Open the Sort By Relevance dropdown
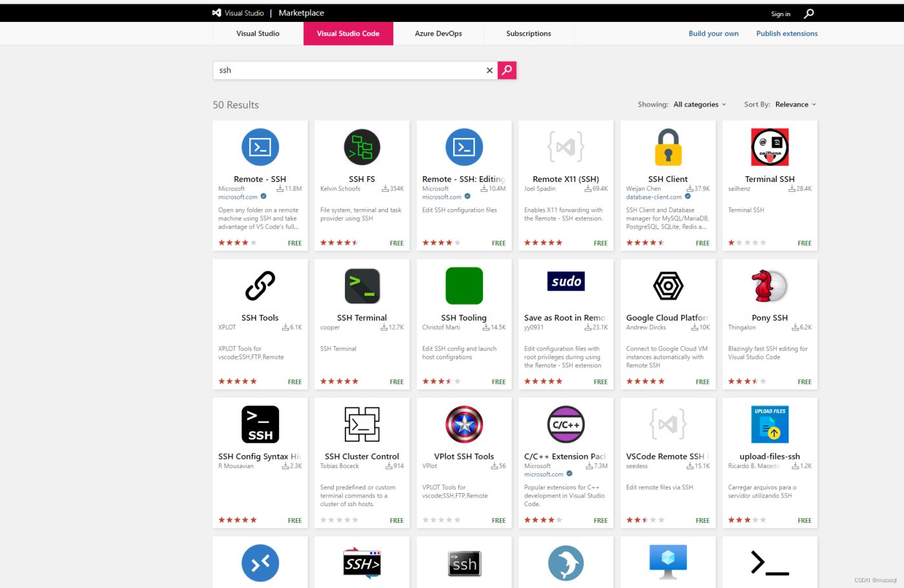 coord(795,105)
